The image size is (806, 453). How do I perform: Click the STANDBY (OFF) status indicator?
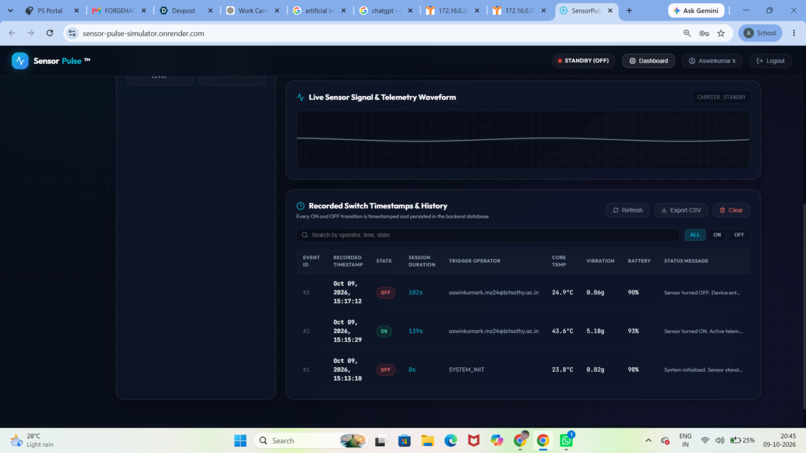(x=583, y=61)
